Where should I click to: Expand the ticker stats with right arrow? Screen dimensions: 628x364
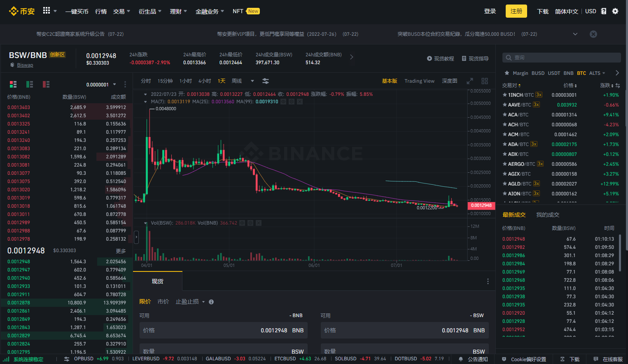[352, 57]
